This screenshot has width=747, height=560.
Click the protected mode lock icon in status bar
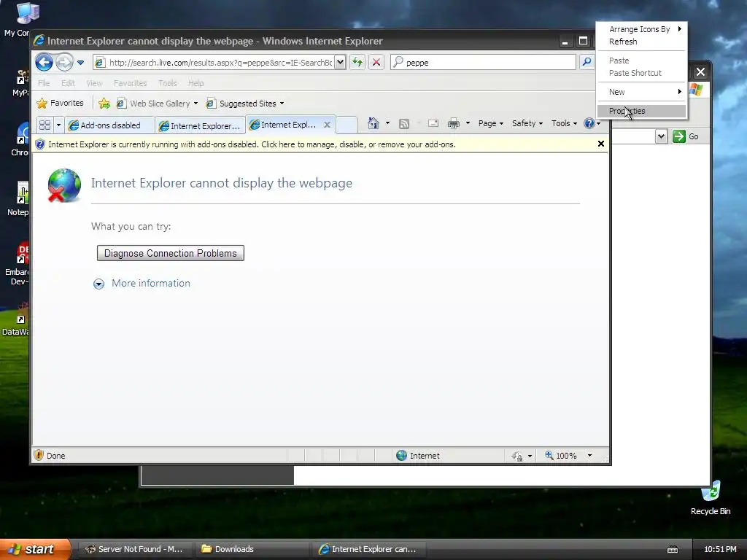[x=517, y=456]
